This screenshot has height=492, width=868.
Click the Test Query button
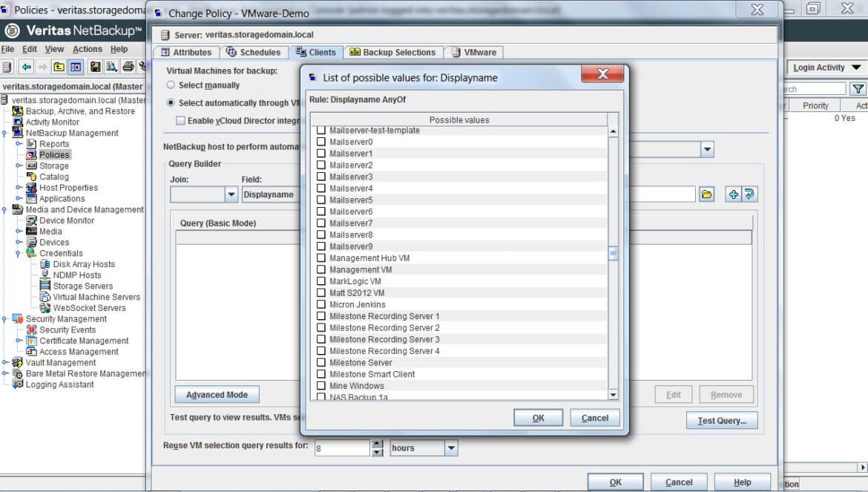click(x=722, y=421)
